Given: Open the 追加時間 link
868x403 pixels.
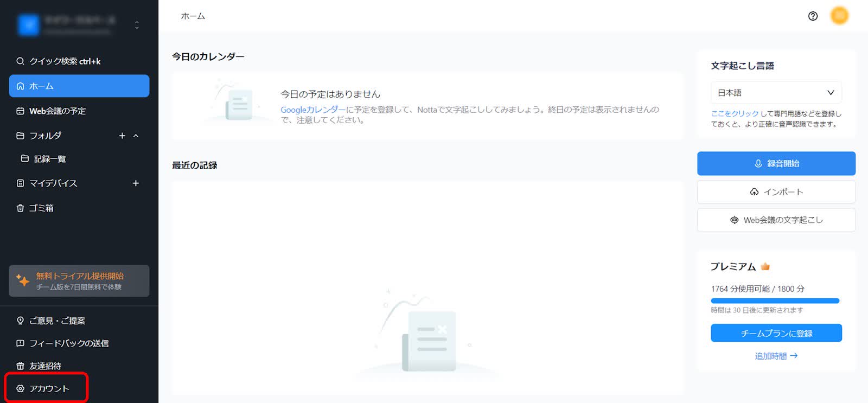Looking at the screenshot, I should [x=776, y=356].
